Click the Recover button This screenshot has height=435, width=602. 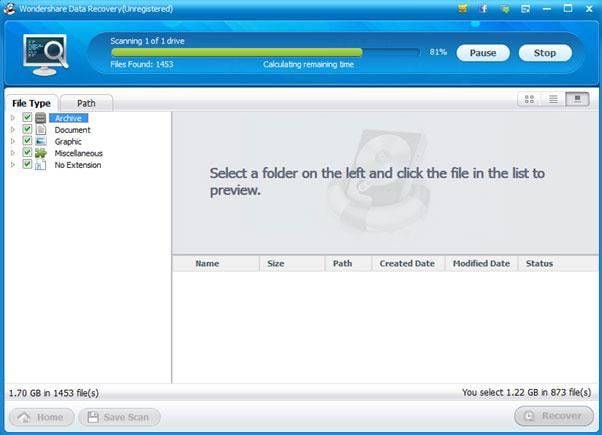coord(554,416)
